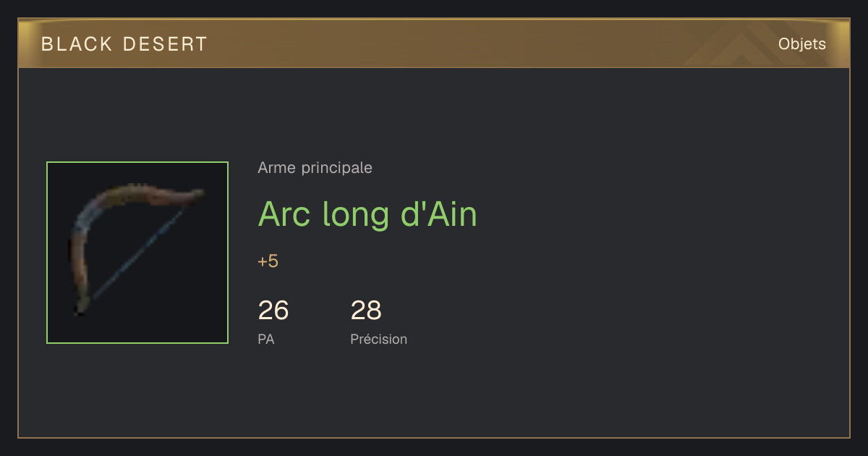Open the Objets category link
This screenshot has height=456, width=868.
pyautogui.click(x=802, y=44)
